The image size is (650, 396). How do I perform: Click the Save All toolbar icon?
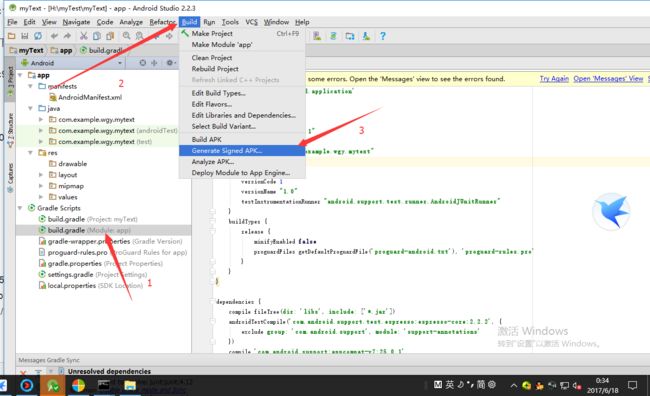coord(24,36)
